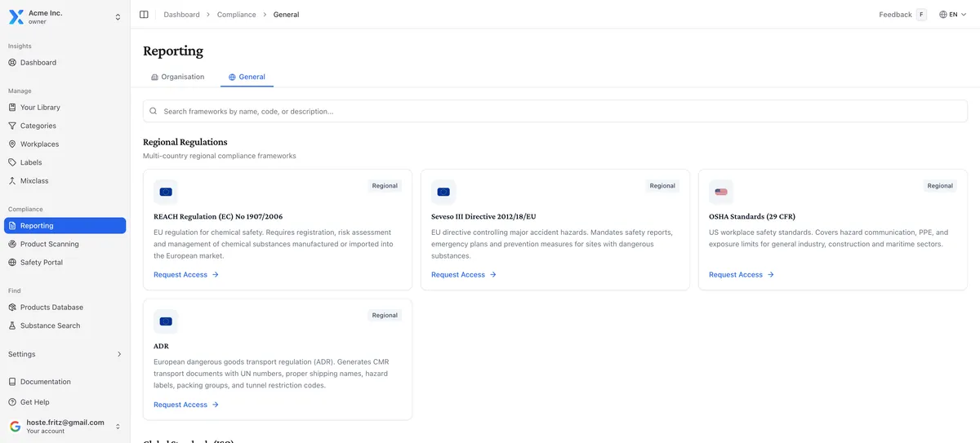Screen dimensions: 980x443
Task: Expand the Settings section chevron
Action: pyautogui.click(x=119, y=354)
